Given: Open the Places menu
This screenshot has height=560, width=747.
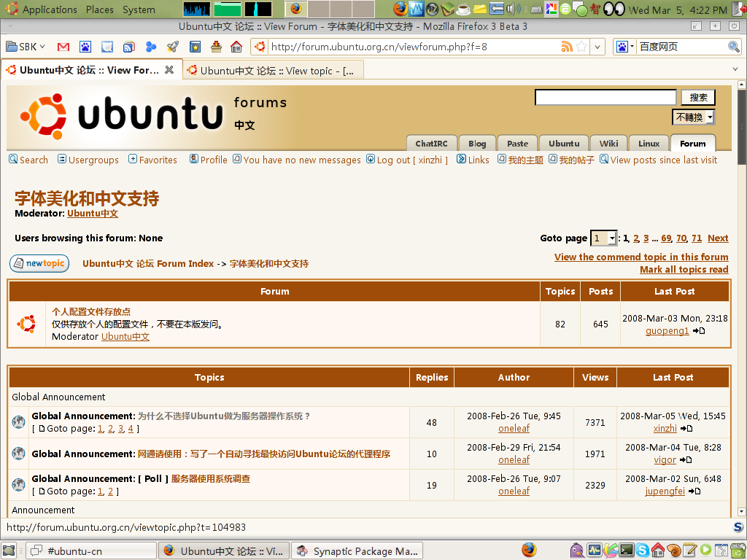Looking at the screenshot, I should click(99, 9).
